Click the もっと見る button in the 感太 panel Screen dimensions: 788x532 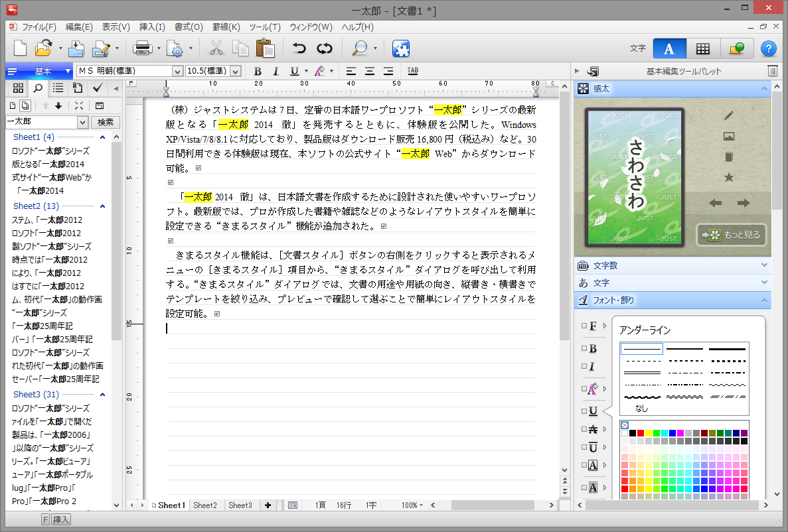pyautogui.click(x=730, y=235)
